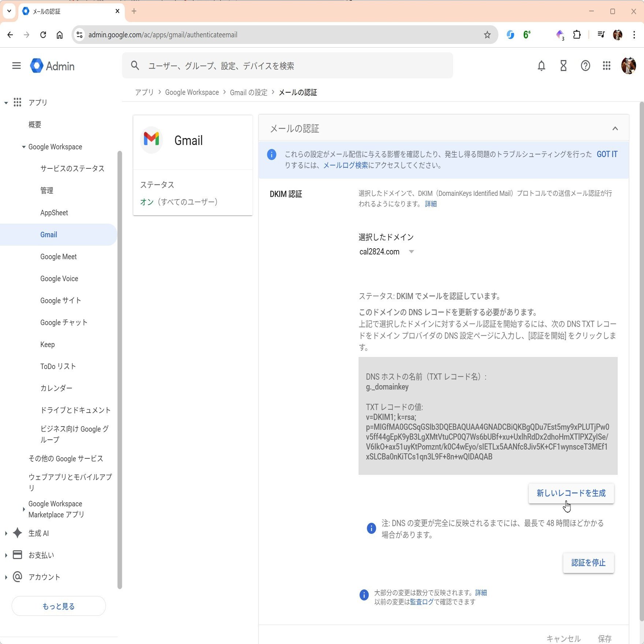This screenshot has height=644, width=644.
Task: Click the 新しいレコードを生成 button
Action: 571,493
